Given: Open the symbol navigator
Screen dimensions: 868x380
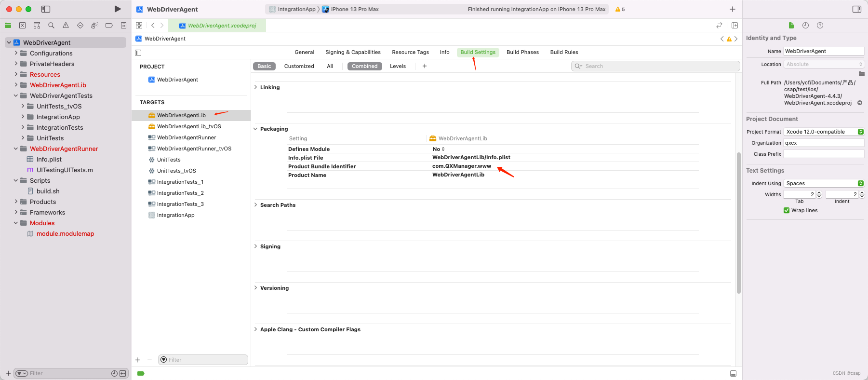Looking at the screenshot, I should 37,25.
